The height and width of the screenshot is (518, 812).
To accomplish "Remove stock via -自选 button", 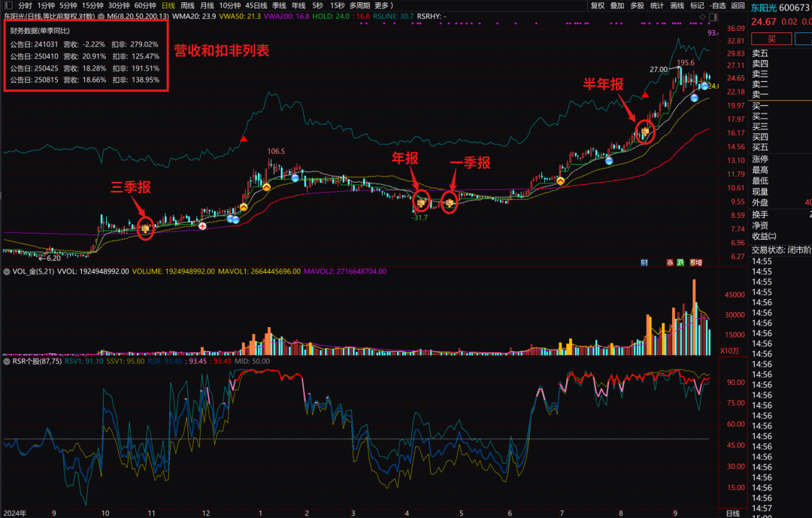I will pos(718,6).
